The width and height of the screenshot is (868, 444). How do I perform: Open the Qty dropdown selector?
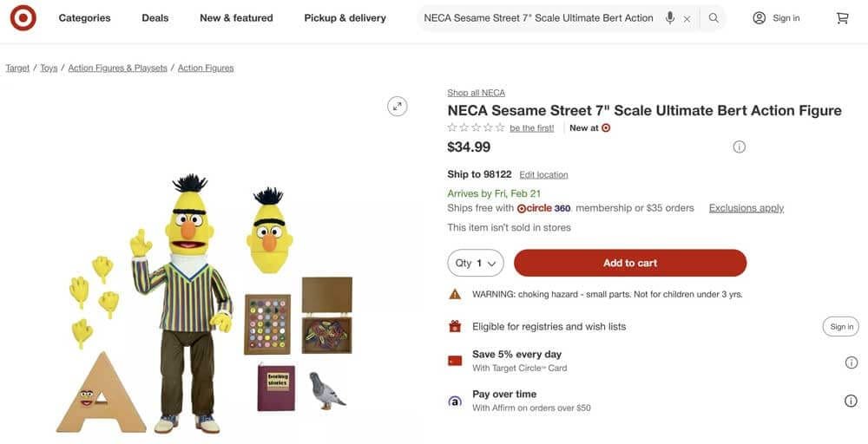click(x=476, y=263)
